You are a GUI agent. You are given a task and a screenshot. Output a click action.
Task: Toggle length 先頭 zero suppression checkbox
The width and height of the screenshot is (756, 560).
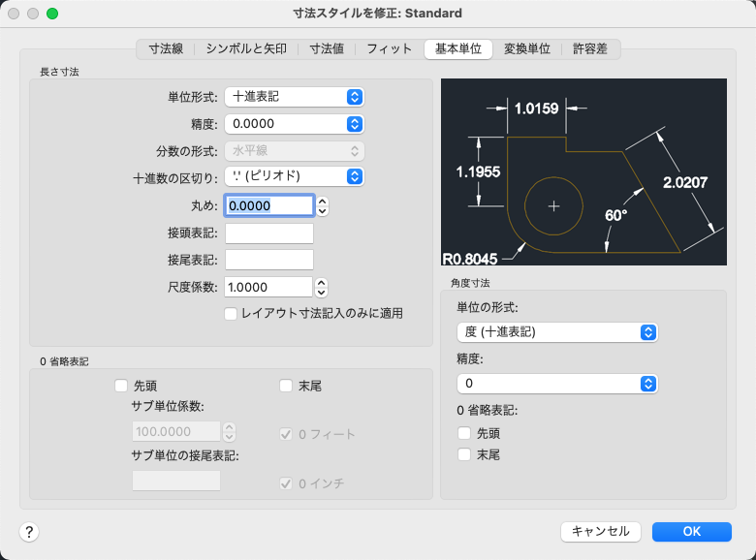[121, 386]
